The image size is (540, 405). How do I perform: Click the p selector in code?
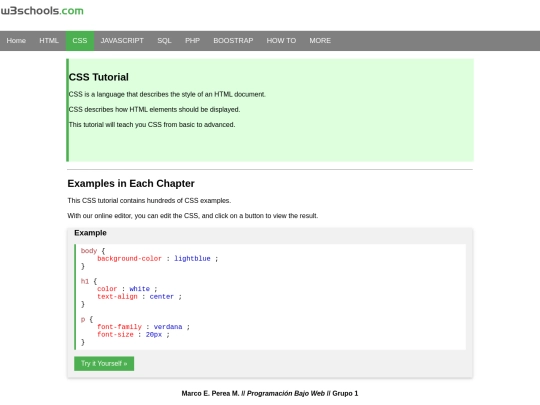coord(83,319)
